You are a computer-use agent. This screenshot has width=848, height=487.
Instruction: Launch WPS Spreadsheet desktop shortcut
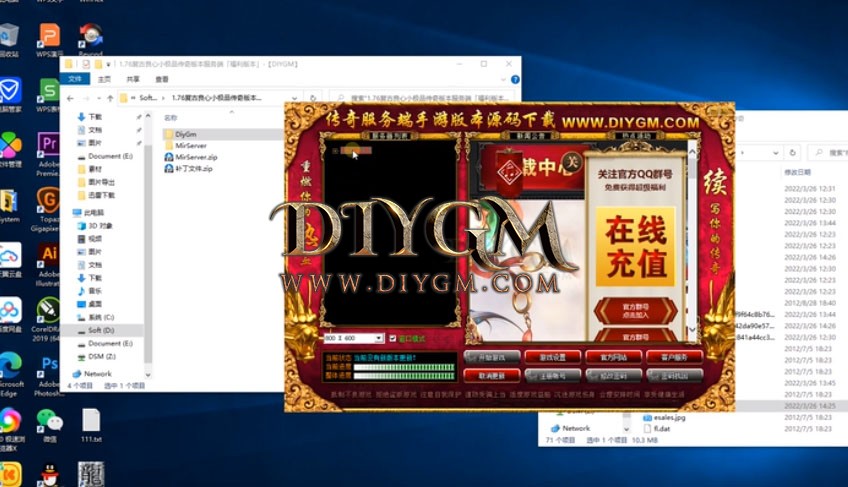49,94
